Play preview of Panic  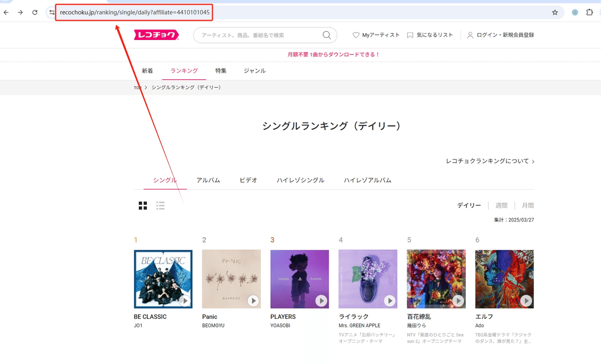coord(253,300)
